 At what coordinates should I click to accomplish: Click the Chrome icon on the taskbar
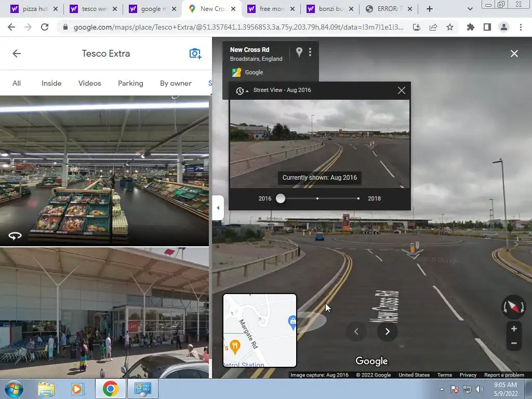(x=110, y=389)
